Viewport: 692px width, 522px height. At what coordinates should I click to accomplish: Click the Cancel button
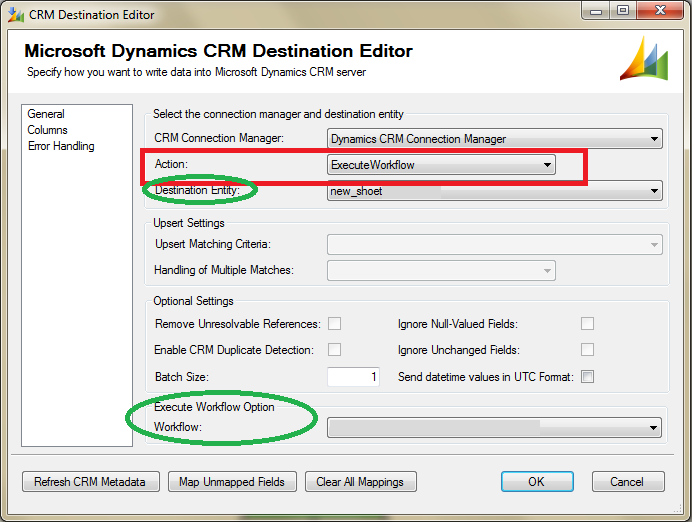click(628, 481)
